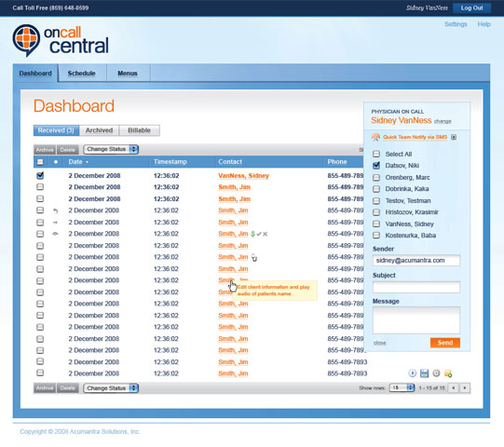Click the bottom Delete button

pyautogui.click(x=67, y=388)
